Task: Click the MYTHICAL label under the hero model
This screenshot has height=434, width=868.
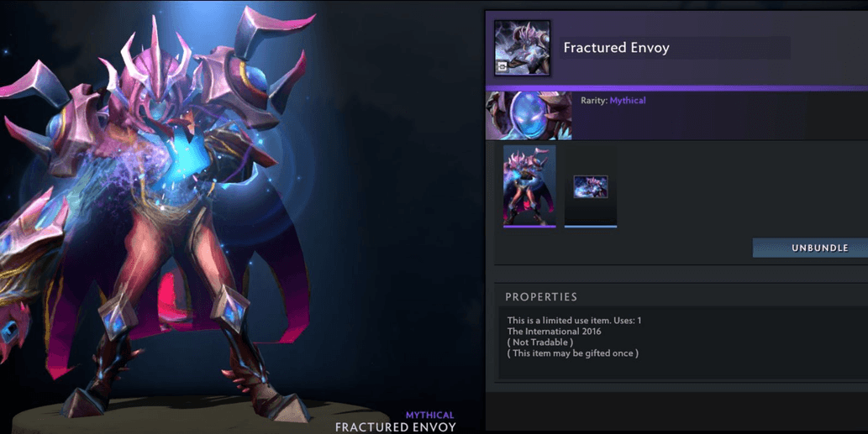Action: (x=429, y=416)
